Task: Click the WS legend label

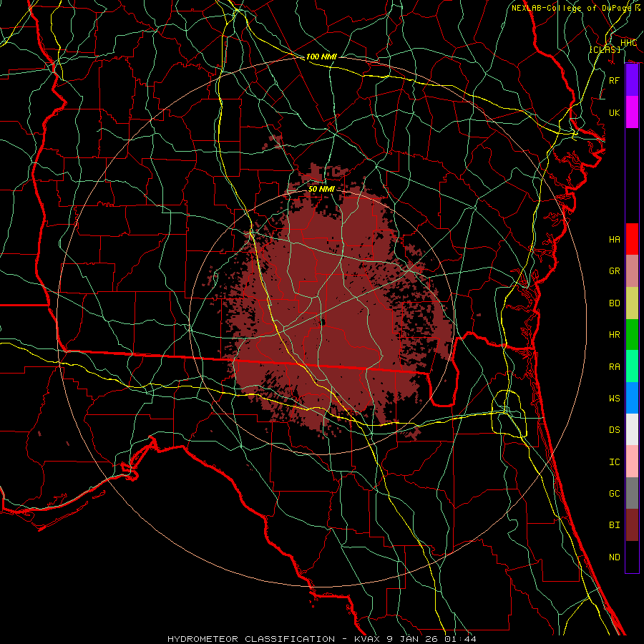Action: tap(615, 399)
